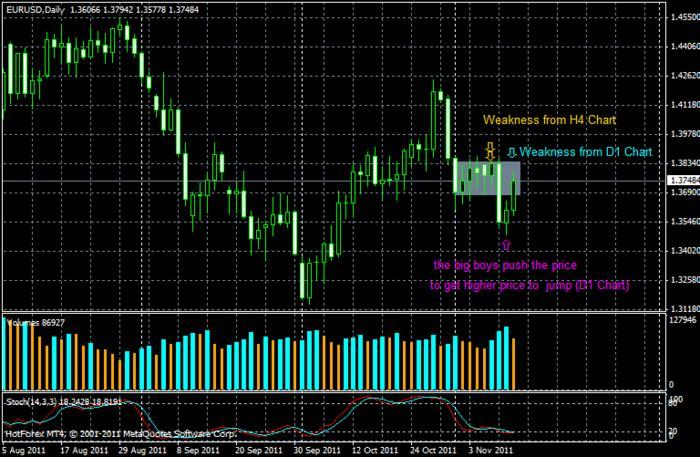700x457 pixels.
Task: Click the 29 Aug 2011 date label
Action: pyautogui.click(x=142, y=450)
